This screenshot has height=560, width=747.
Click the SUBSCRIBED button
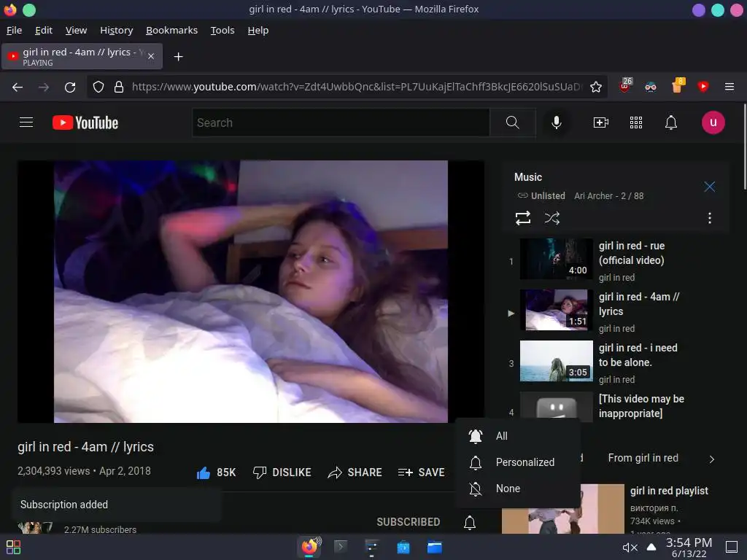(409, 522)
